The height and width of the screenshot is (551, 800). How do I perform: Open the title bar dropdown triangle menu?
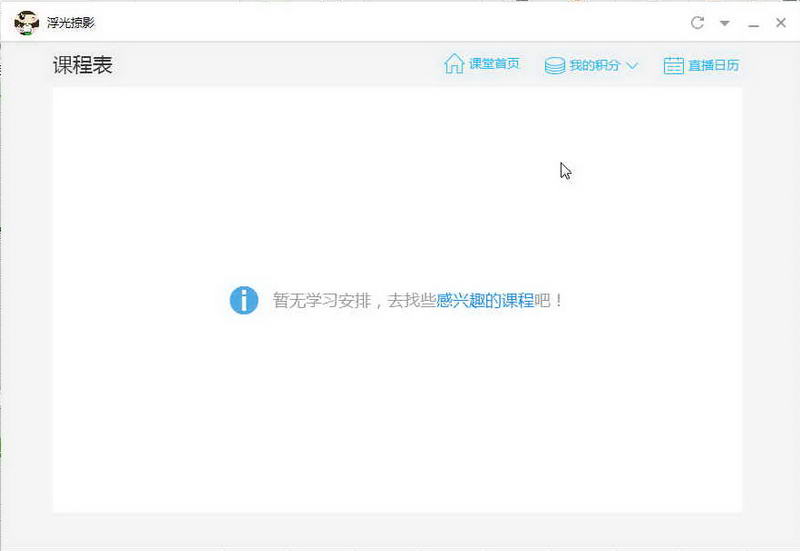(724, 23)
